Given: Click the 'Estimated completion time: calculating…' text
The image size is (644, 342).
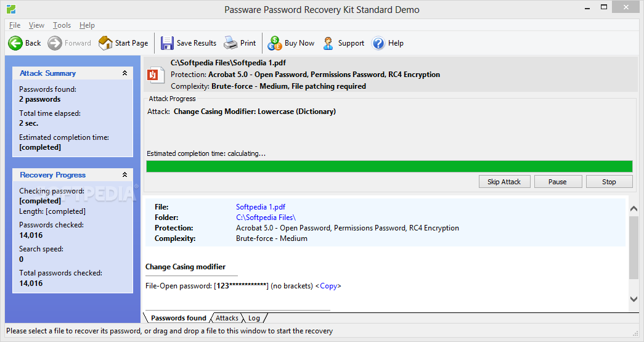Looking at the screenshot, I should pos(206,153).
